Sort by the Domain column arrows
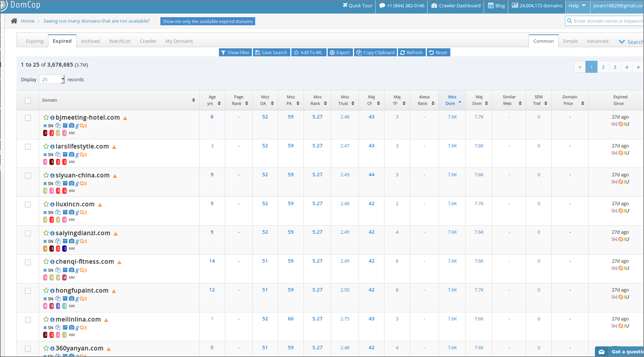 click(x=194, y=100)
